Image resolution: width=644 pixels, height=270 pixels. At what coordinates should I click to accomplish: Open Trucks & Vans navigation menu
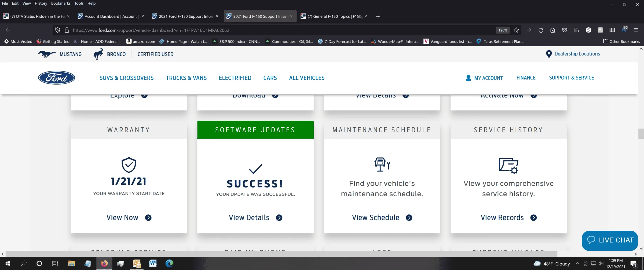[x=186, y=78]
